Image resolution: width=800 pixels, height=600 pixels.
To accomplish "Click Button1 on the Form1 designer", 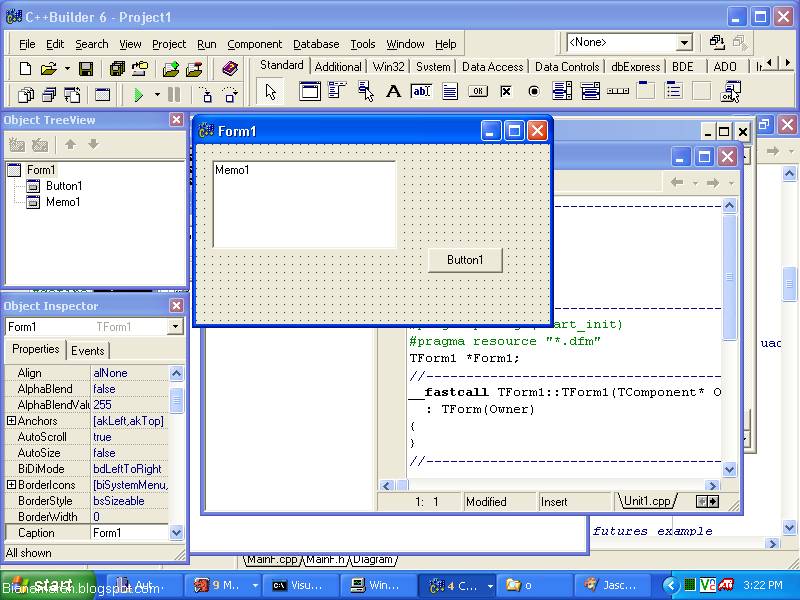I will pos(465,259).
